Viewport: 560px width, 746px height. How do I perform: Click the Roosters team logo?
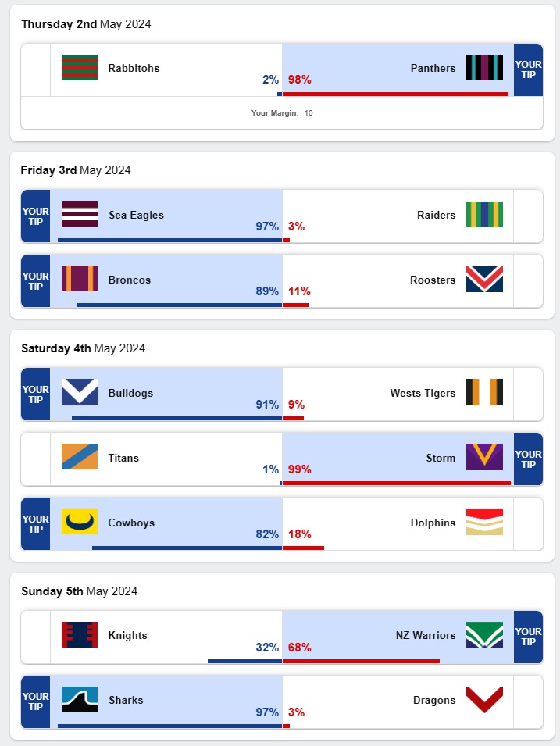click(x=484, y=279)
